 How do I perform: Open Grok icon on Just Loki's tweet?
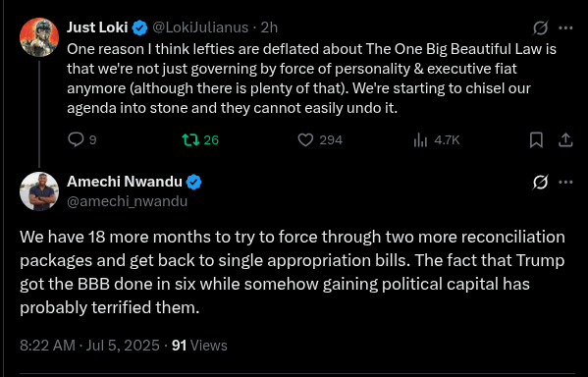click(x=540, y=27)
